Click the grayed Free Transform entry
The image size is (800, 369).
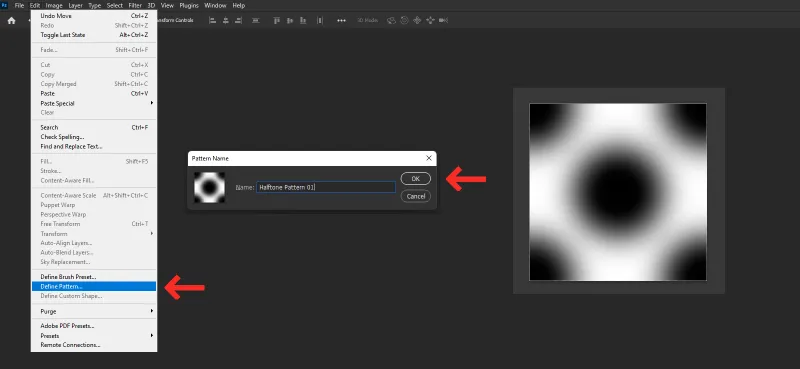click(94, 224)
